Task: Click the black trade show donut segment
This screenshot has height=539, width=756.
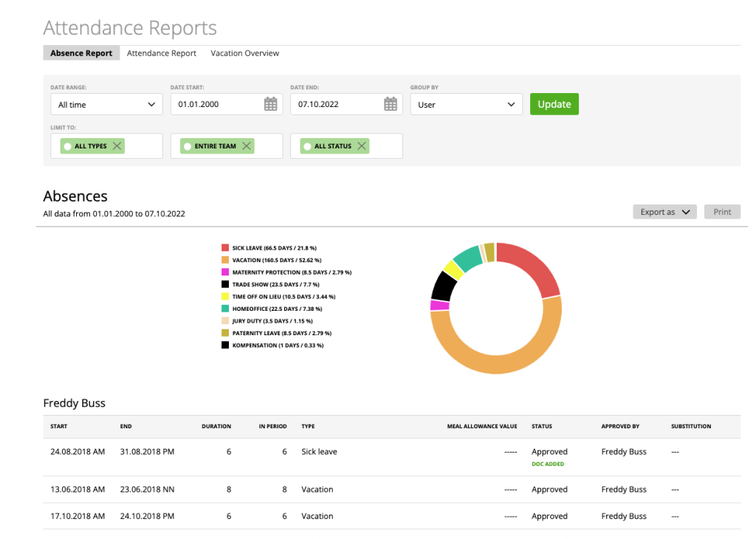Action: (444, 286)
